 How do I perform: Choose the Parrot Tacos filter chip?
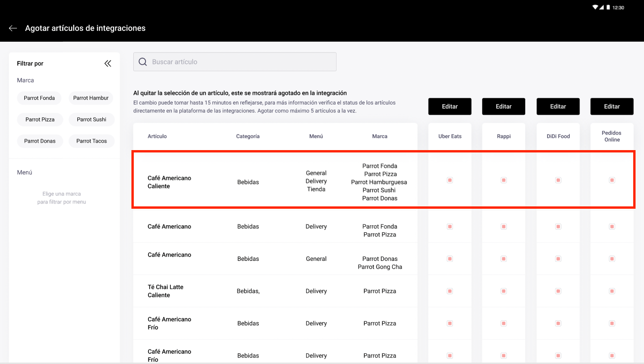(92, 141)
